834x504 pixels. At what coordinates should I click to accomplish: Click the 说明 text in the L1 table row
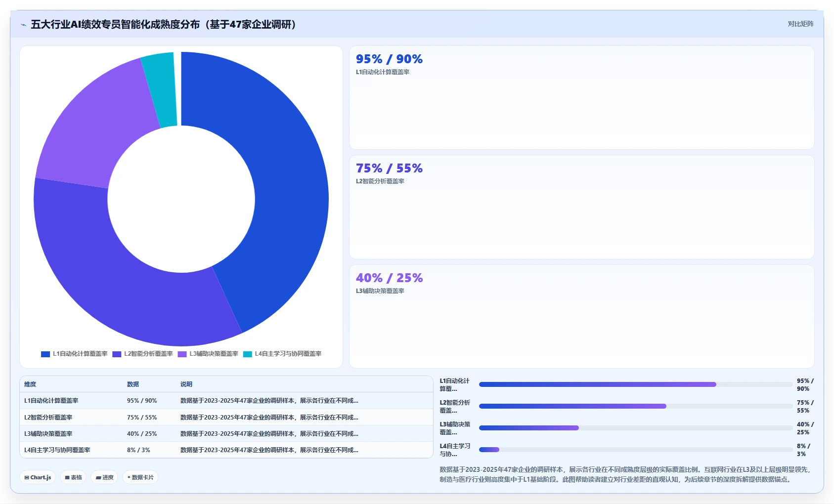click(x=269, y=401)
